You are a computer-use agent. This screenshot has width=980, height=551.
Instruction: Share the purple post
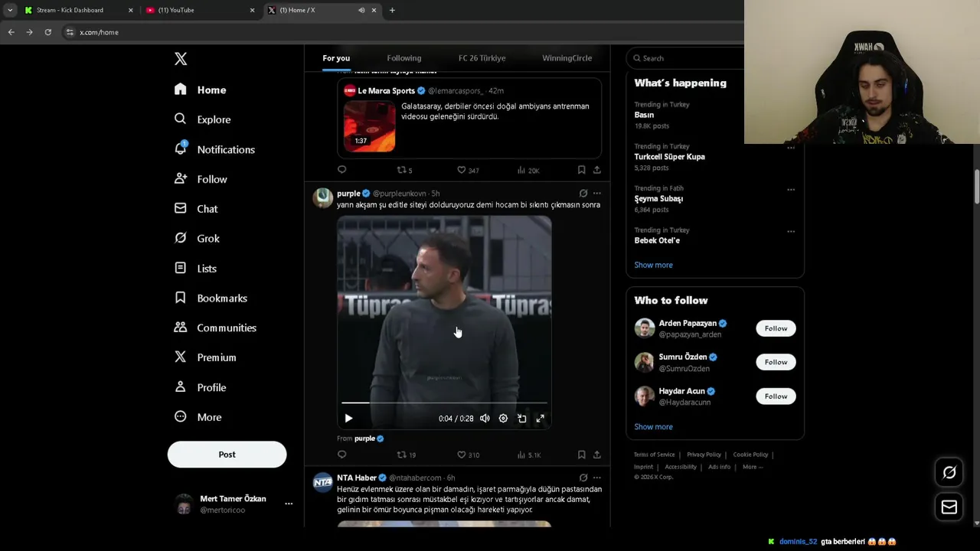[597, 455]
